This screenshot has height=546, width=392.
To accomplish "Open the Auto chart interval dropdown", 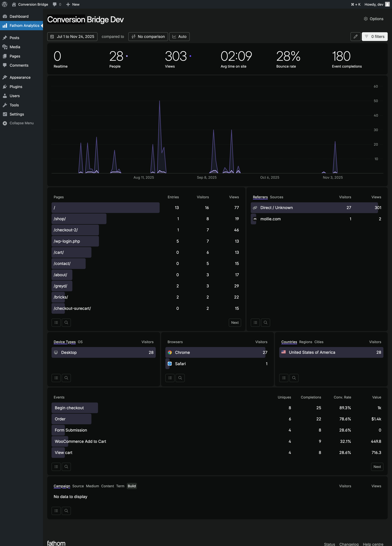I will click(179, 37).
